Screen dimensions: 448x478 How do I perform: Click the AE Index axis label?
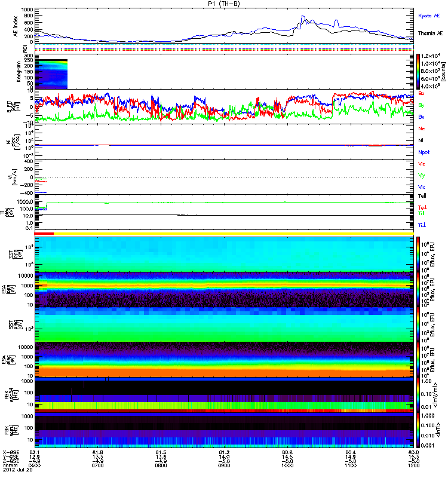click(16, 26)
